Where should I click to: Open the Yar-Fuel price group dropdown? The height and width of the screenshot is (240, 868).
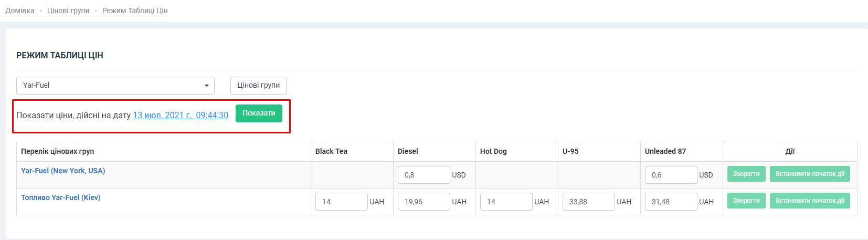(x=115, y=86)
